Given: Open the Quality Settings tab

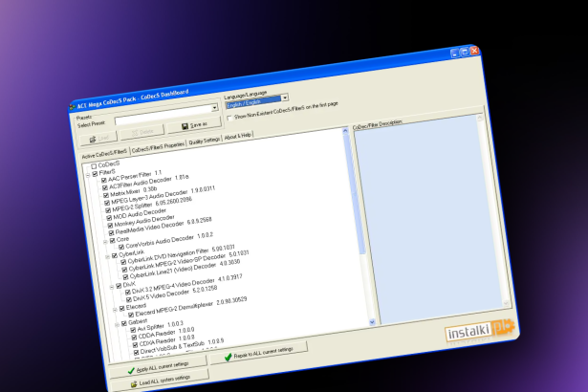Looking at the screenshot, I should pyautogui.click(x=204, y=141).
